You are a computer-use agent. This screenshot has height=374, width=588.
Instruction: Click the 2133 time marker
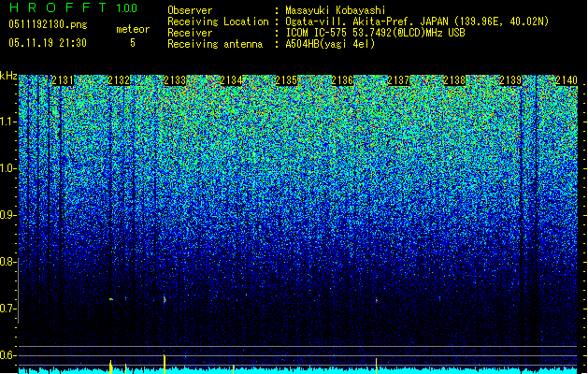pos(175,80)
